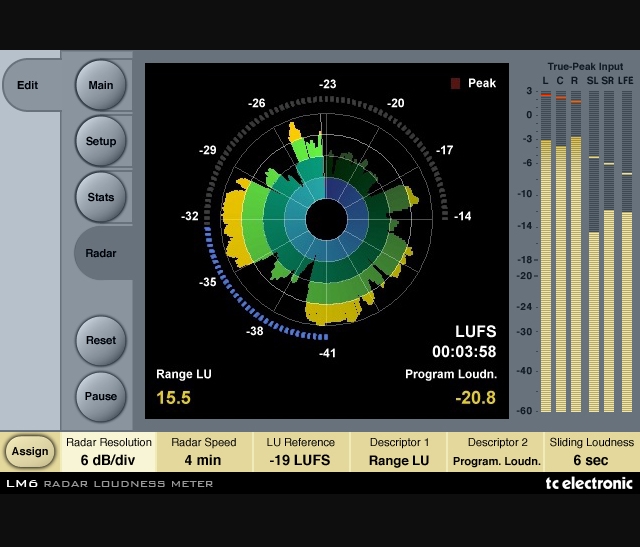Click the L channel true-peak meter

pyautogui.click(x=546, y=251)
